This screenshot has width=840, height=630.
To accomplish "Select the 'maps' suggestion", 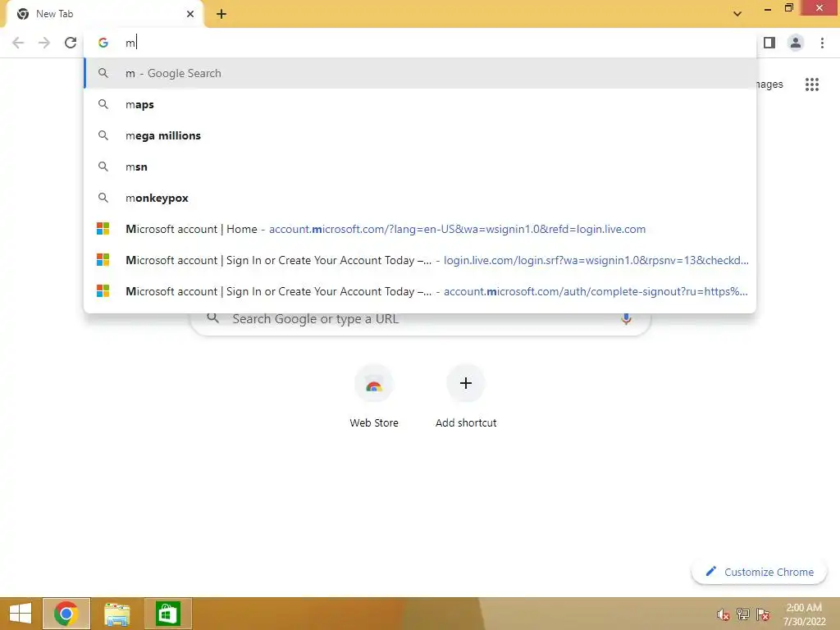I will 420,104.
